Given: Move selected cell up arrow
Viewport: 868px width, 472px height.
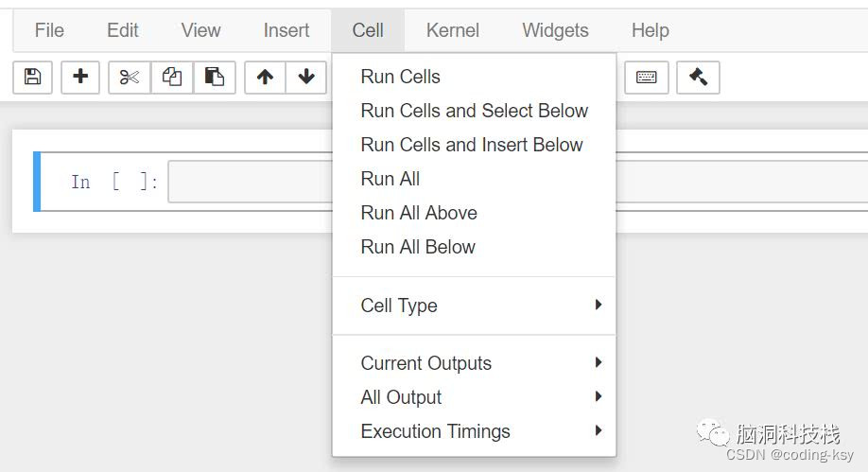Looking at the screenshot, I should pyautogui.click(x=265, y=77).
